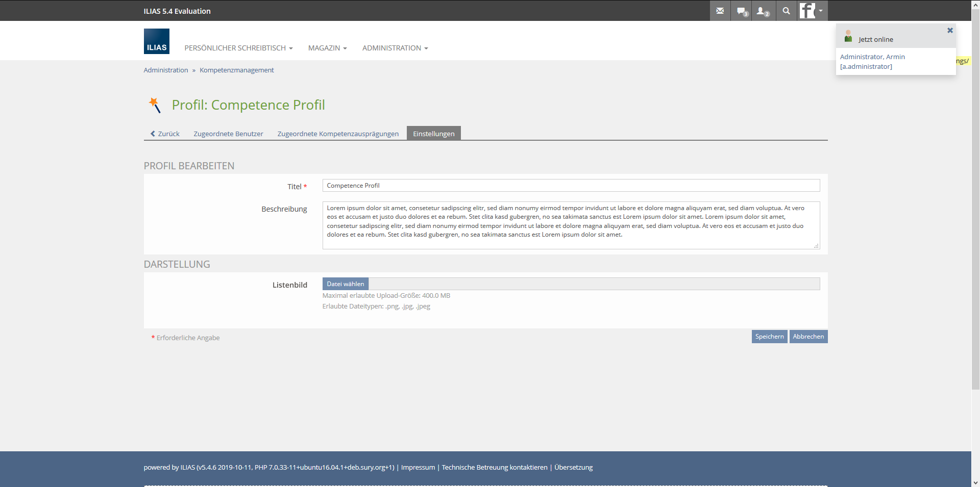The image size is (980, 487).
Task: Click the ILIAS logo
Action: click(x=157, y=41)
